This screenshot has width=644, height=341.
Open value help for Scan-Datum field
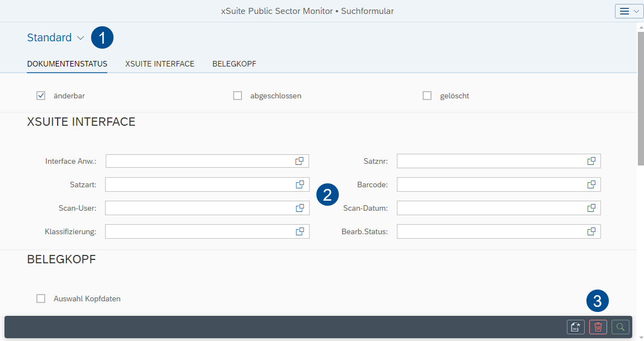[591, 207]
